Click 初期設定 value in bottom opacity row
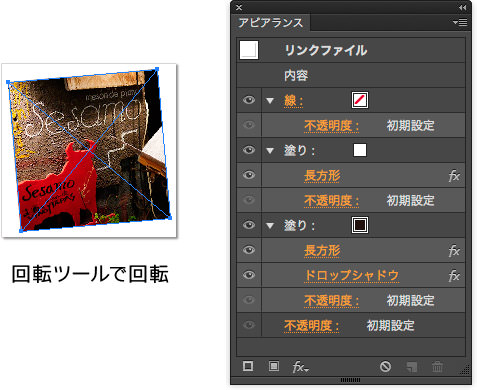Image resolution: width=477 pixels, height=390 pixels. click(390, 325)
